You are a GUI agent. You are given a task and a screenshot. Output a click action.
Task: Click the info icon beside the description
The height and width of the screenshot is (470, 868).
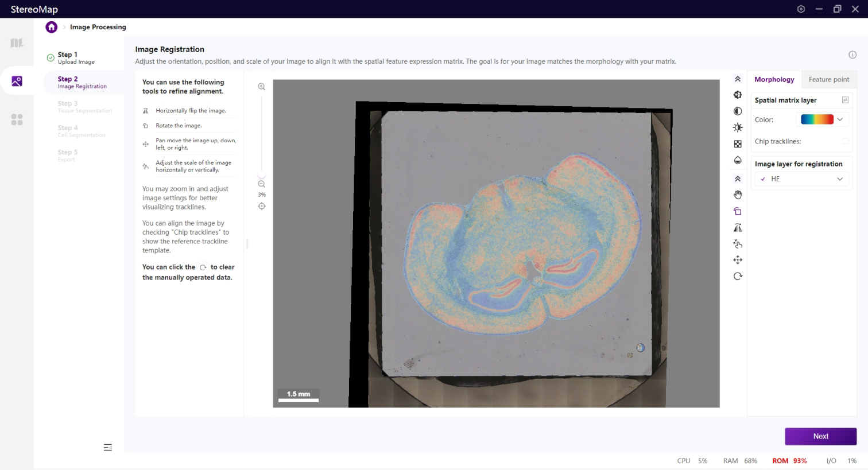[852, 55]
